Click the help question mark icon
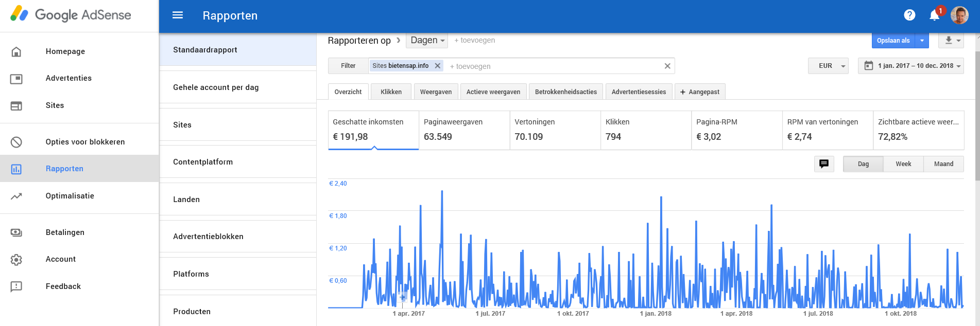 point(909,15)
